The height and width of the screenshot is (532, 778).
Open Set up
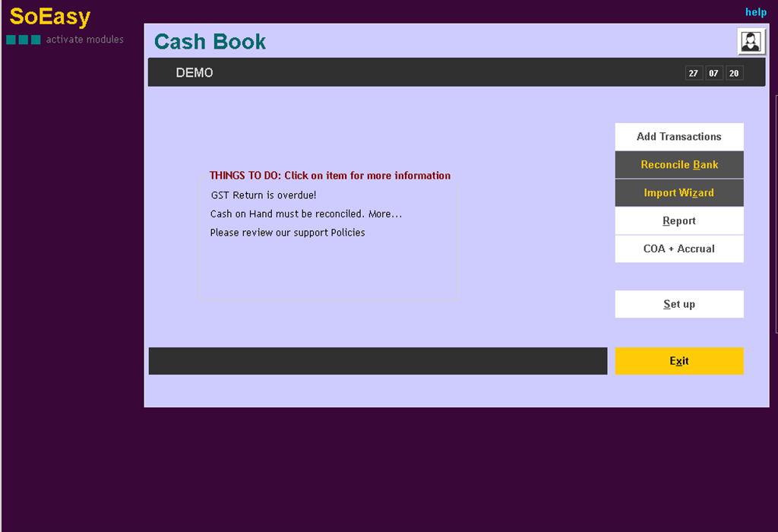(678, 304)
